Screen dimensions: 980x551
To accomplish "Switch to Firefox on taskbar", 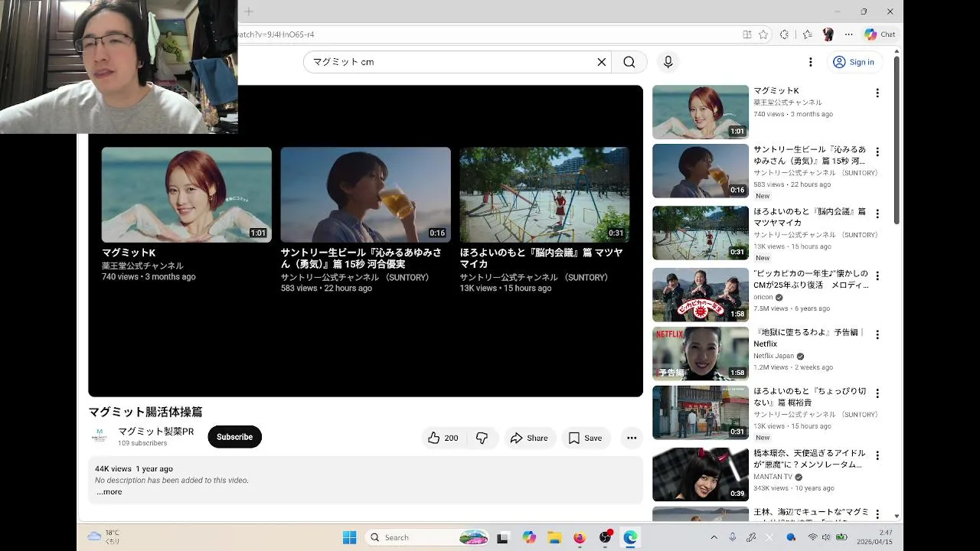I will coord(580,537).
